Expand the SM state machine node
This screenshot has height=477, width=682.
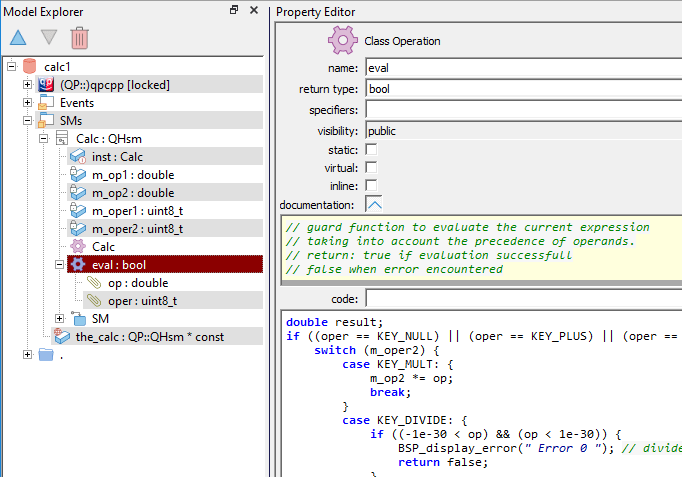click(x=59, y=318)
